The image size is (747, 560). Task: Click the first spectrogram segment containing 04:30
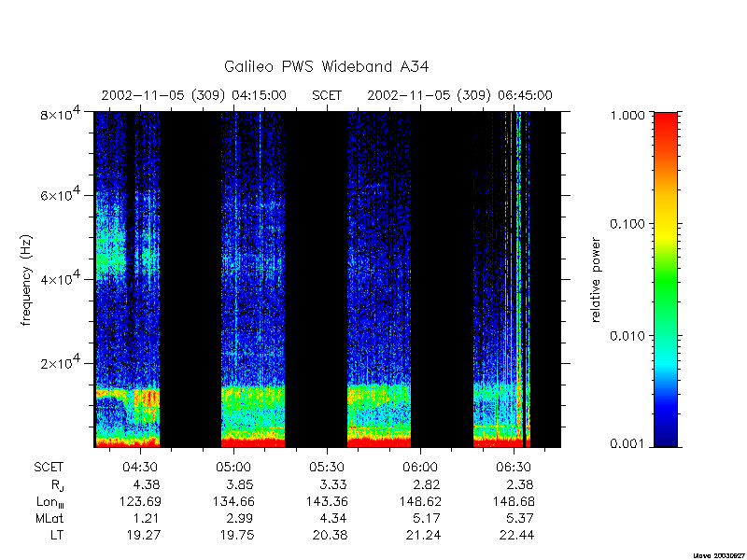[127, 279]
